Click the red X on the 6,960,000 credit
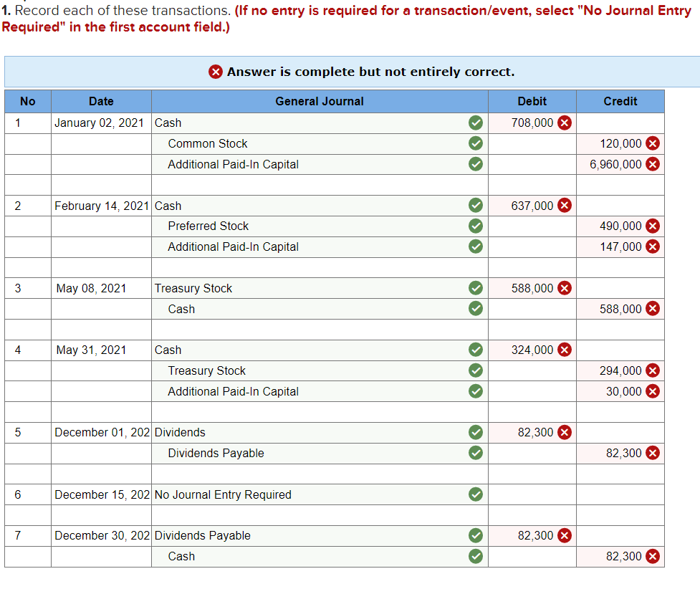700x589 pixels. click(652, 164)
